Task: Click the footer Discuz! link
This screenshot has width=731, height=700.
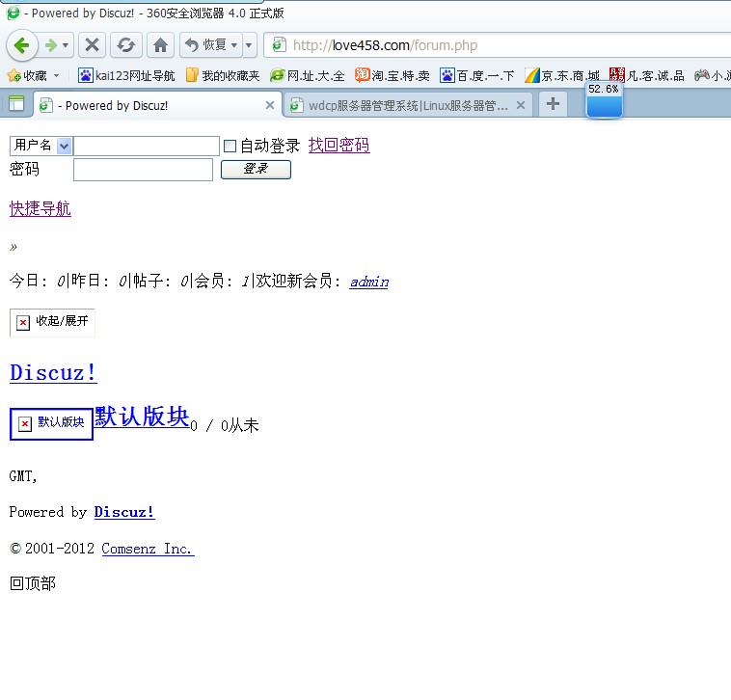Action: (124, 512)
